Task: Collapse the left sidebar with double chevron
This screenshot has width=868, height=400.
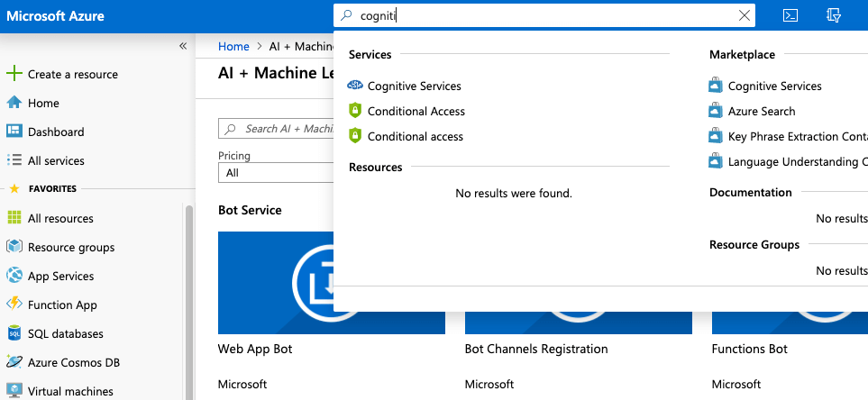Action: pyautogui.click(x=183, y=46)
